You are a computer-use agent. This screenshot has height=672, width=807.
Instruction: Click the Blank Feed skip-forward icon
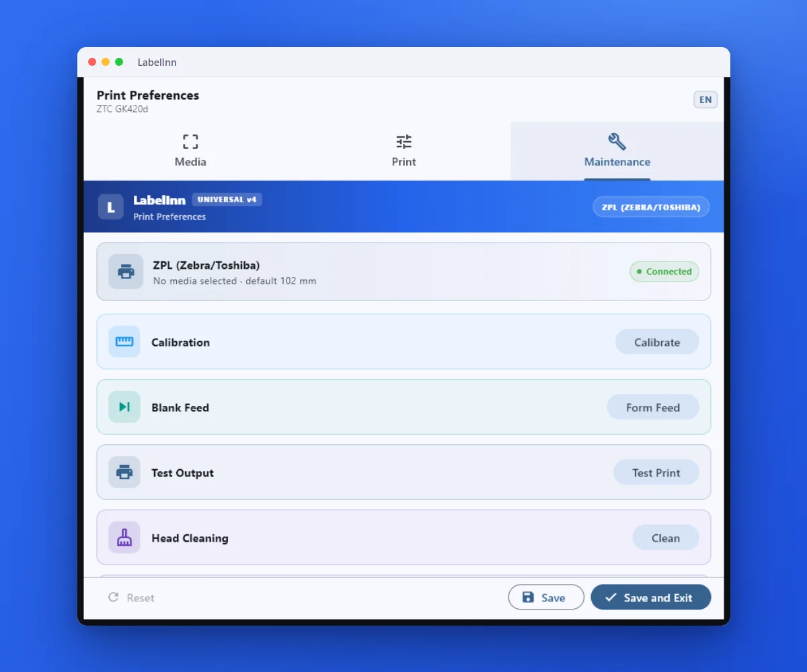[x=124, y=407]
